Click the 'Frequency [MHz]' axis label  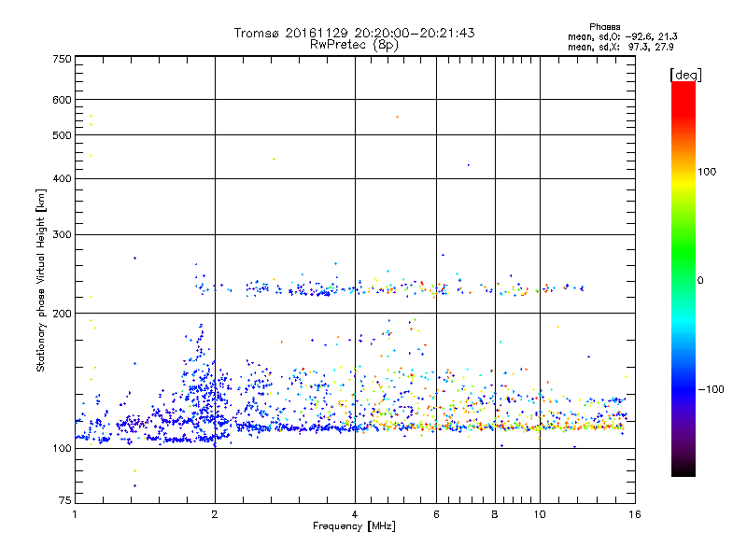[354, 526]
